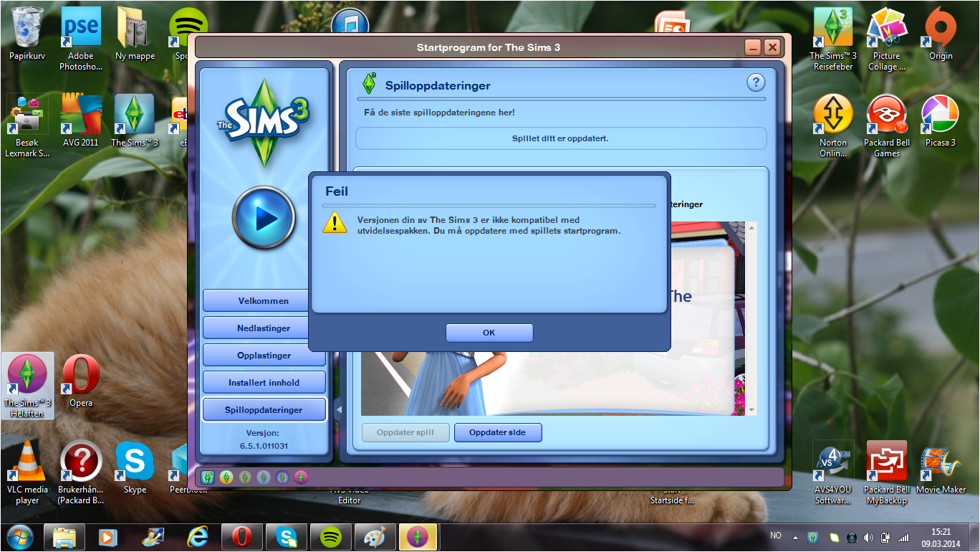Open the Opplastinger tab
Image resolution: width=980 pixels, height=552 pixels.
(x=264, y=356)
